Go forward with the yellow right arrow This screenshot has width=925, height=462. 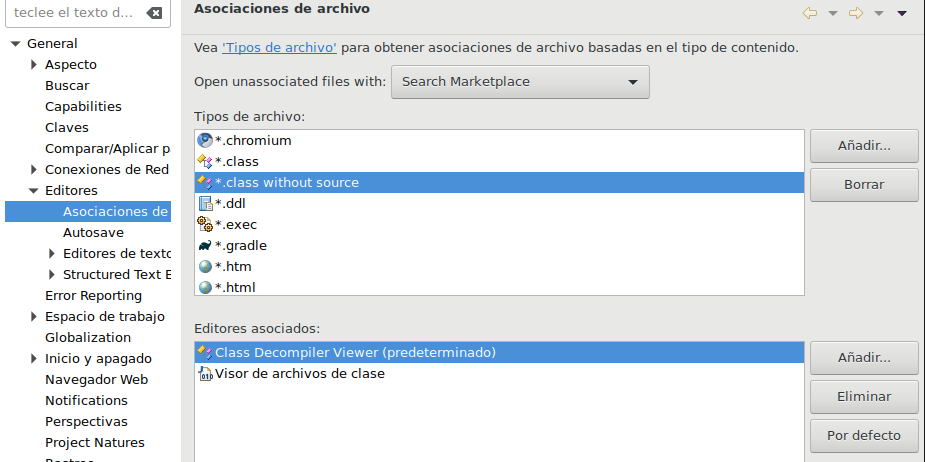[x=855, y=13]
